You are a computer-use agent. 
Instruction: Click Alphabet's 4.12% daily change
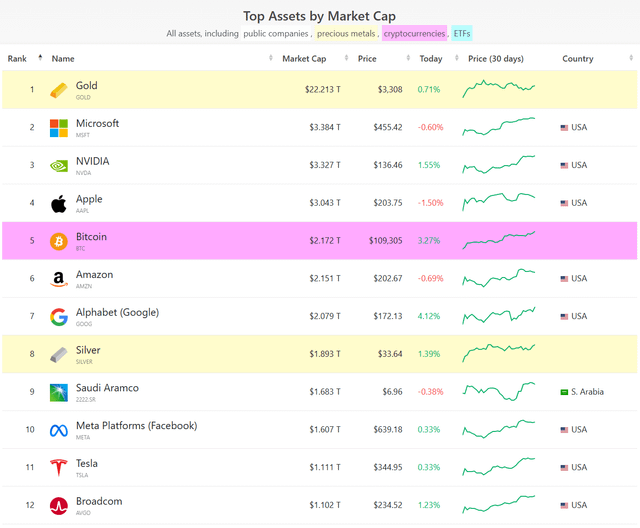[x=429, y=317]
